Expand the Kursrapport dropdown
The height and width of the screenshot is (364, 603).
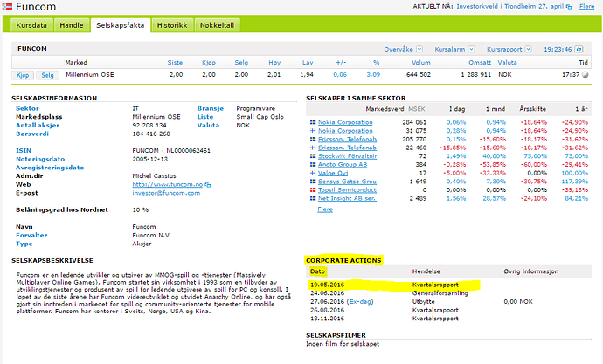click(529, 49)
